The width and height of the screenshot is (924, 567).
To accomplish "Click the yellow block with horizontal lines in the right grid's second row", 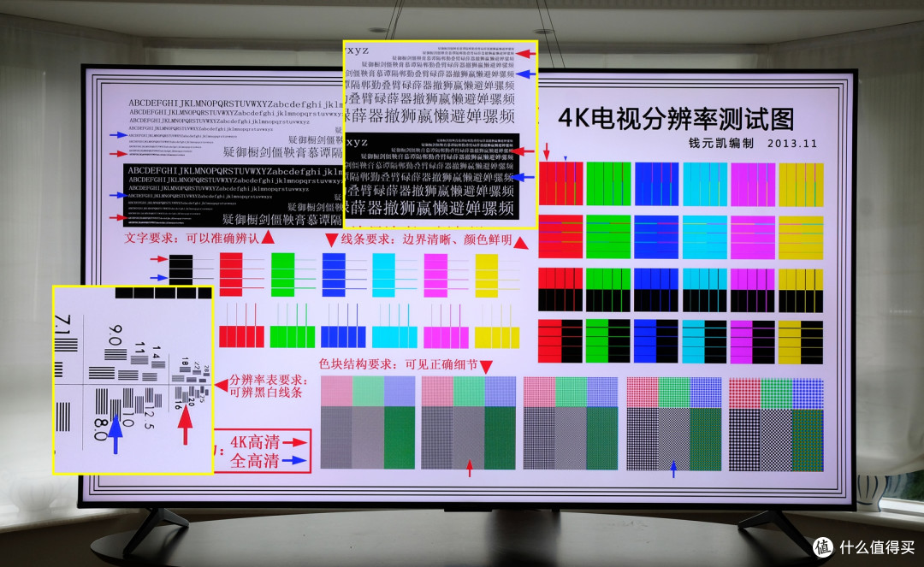I will pyautogui.click(x=801, y=237).
